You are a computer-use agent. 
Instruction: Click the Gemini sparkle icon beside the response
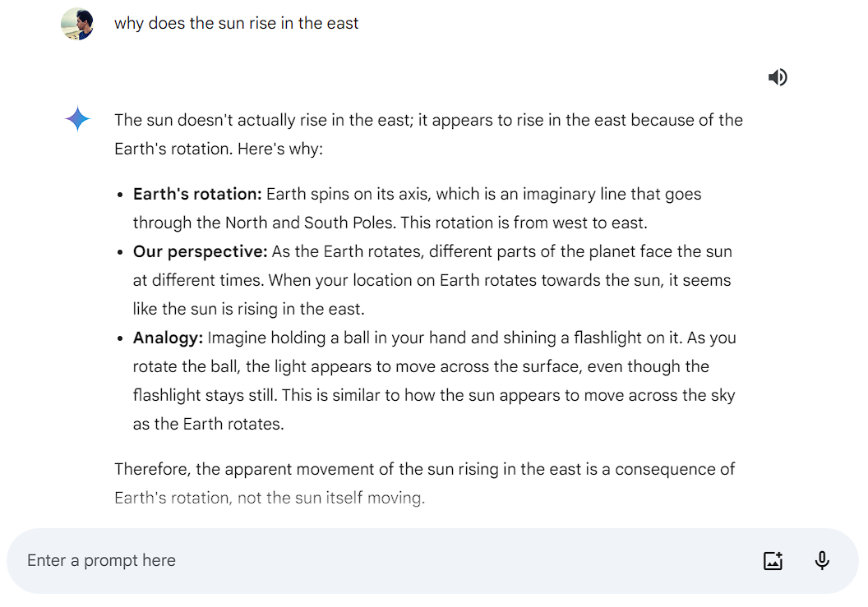pos(77,119)
